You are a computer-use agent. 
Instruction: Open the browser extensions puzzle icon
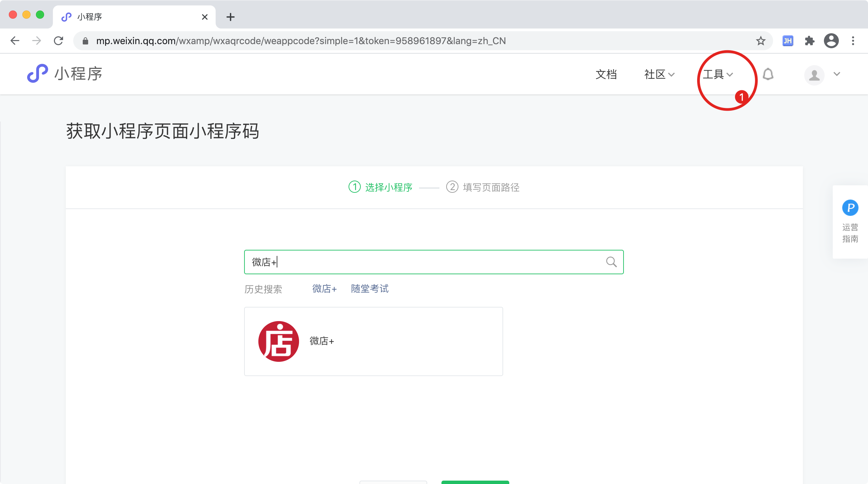pyautogui.click(x=809, y=41)
